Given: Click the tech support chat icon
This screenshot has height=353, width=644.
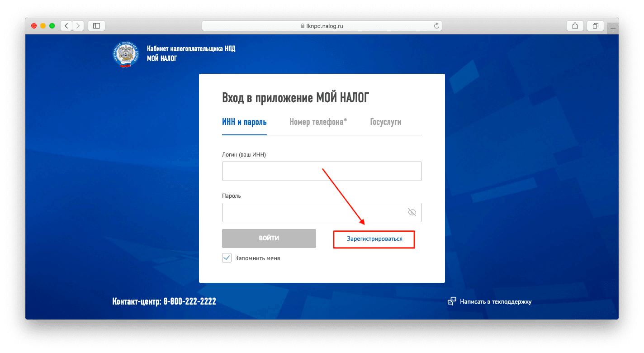Looking at the screenshot, I should point(452,301).
